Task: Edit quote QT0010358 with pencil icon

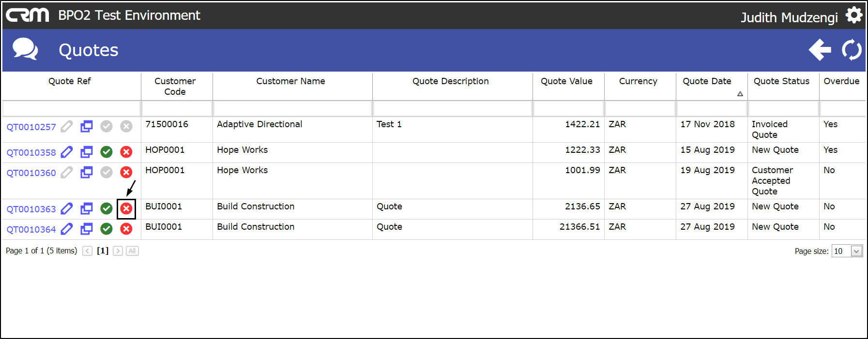Action: 67,152
